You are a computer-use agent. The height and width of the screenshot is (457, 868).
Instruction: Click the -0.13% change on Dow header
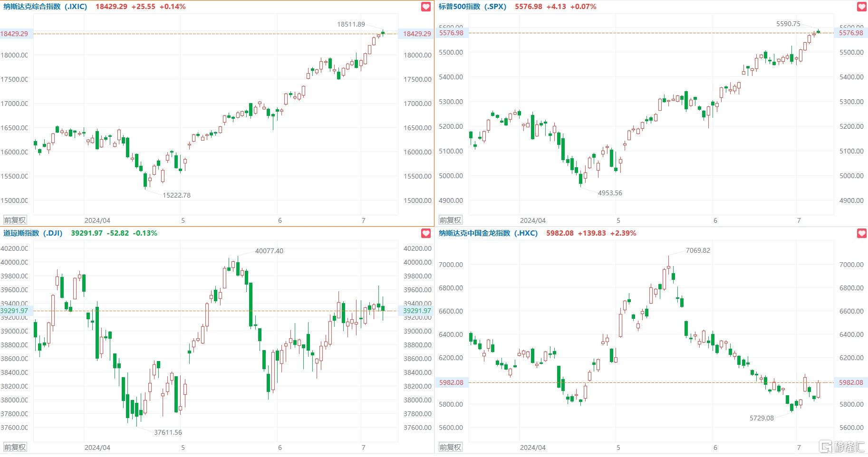(x=145, y=233)
